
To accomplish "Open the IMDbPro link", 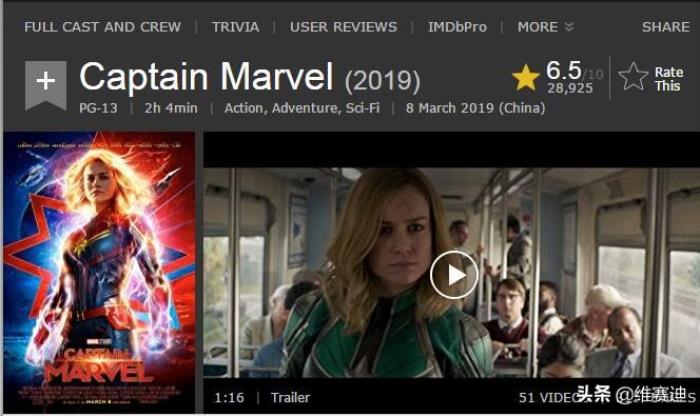I will click(x=457, y=27).
